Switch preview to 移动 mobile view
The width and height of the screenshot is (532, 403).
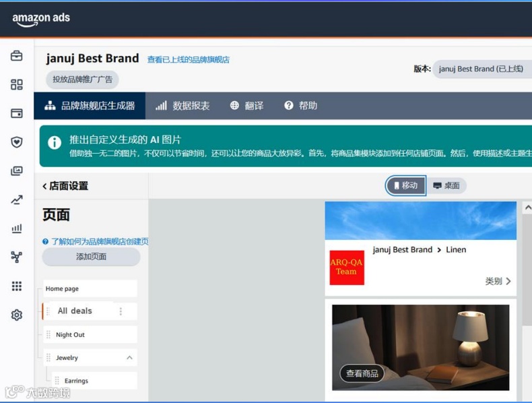pyautogui.click(x=405, y=186)
